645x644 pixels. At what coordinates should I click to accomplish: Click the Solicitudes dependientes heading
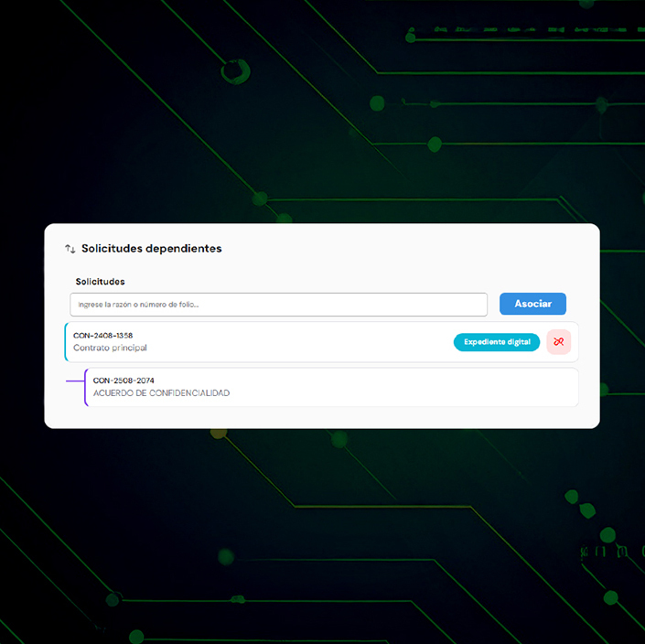pos(151,248)
